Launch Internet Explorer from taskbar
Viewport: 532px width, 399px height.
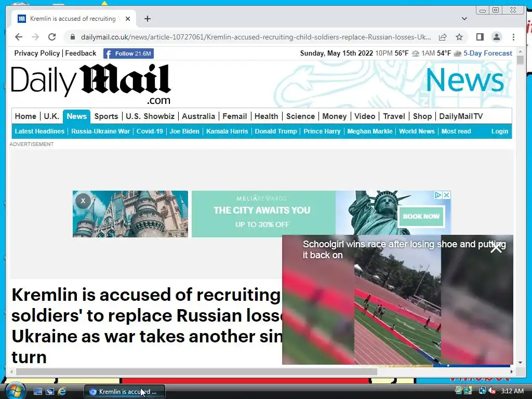(62, 392)
